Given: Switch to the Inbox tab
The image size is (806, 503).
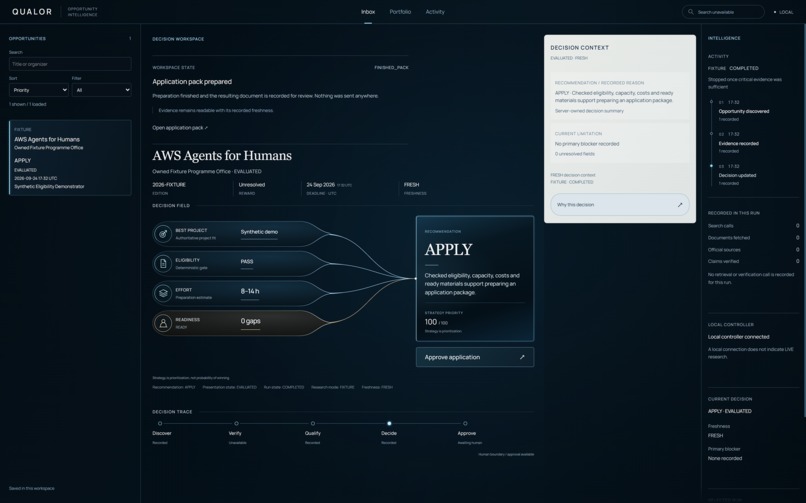Looking at the screenshot, I should 368,12.
